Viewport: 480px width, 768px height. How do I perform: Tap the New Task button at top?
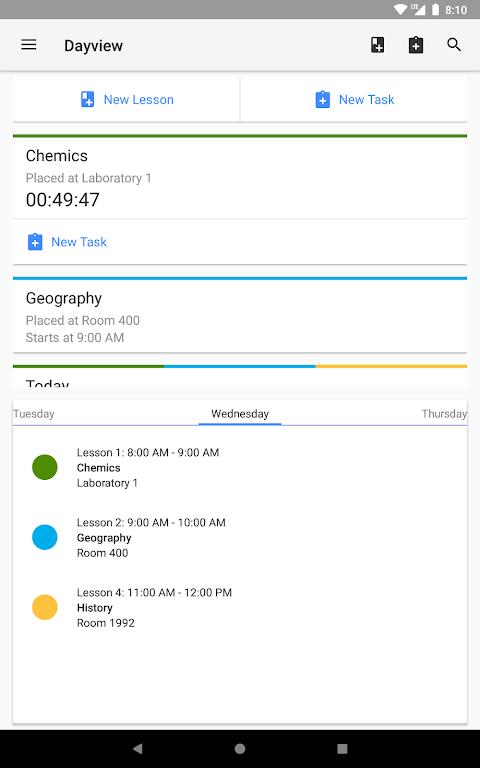(354, 99)
